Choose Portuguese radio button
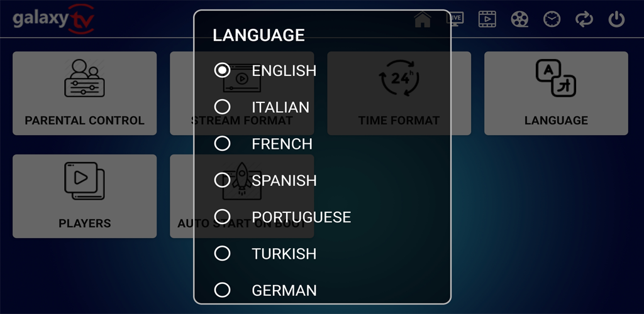Image resolution: width=644 pixels, height=314 pixels. tap(222, 217)
